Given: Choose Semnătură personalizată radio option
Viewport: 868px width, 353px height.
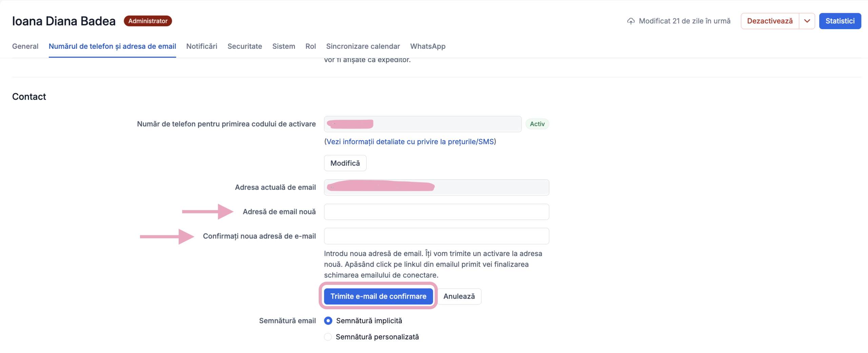Looking at the screenshot, I should [328, 337].
